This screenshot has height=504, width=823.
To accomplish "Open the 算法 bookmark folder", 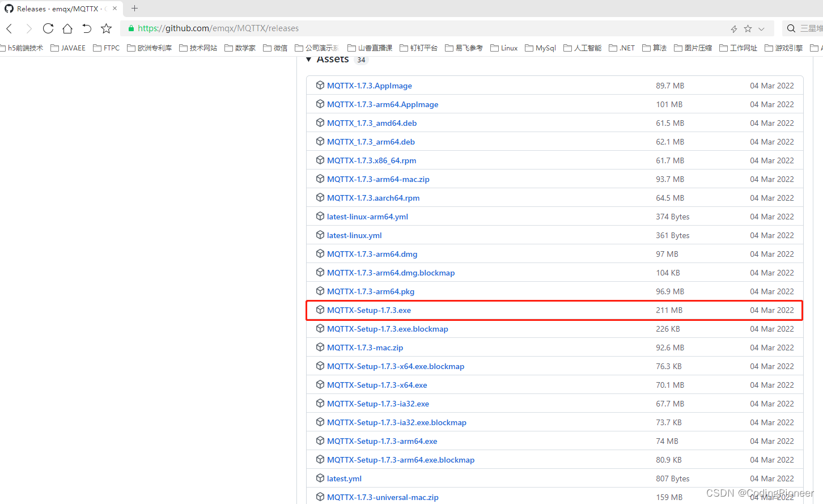I will click(x=655, y=48).
